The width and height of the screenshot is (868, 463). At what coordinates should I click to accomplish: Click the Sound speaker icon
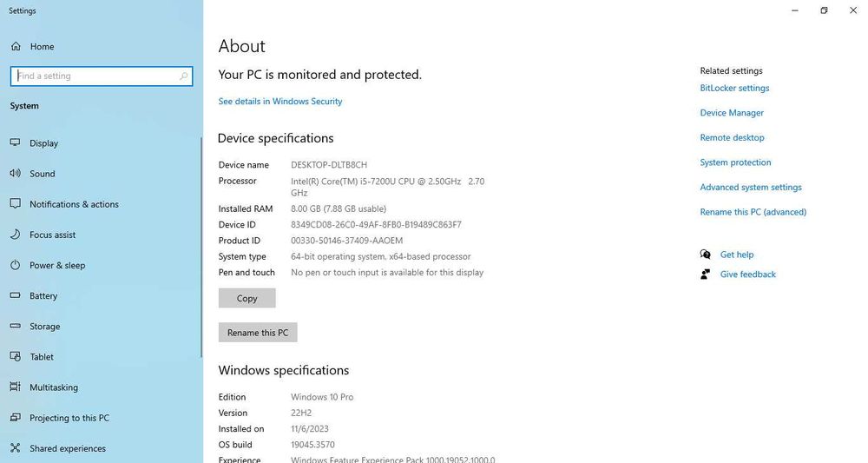click(x=16, y=174)
